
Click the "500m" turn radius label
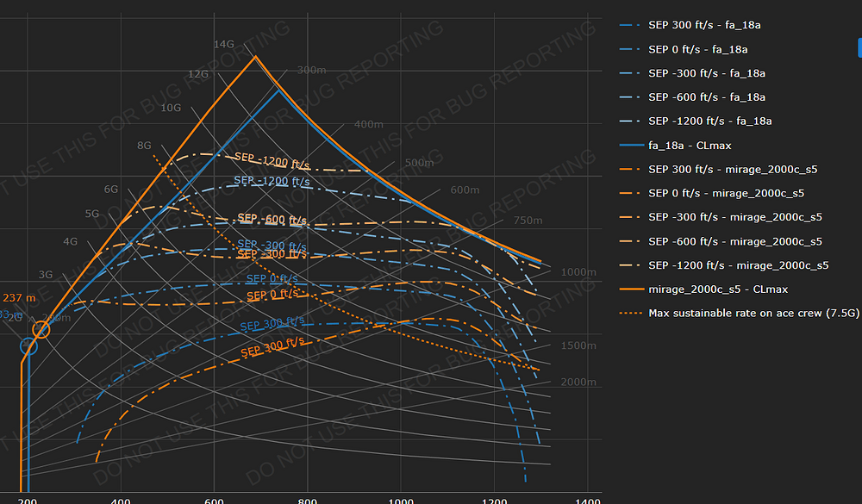[420, 163]
